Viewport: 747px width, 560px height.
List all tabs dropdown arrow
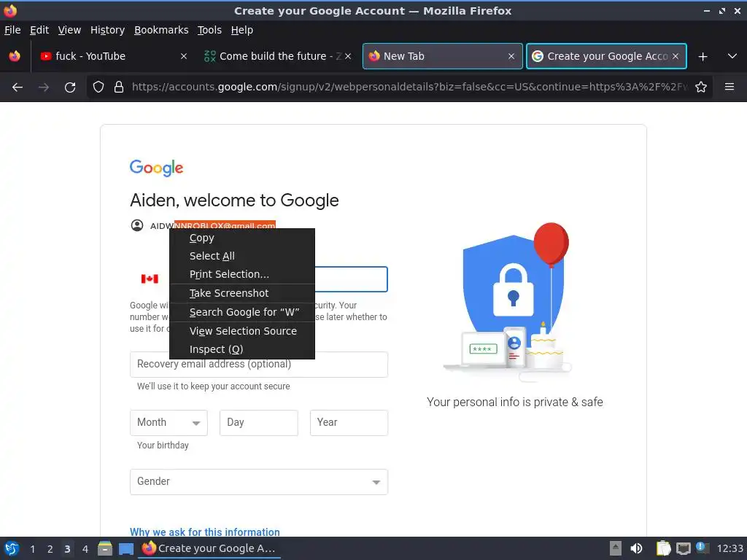click(732, 56)
